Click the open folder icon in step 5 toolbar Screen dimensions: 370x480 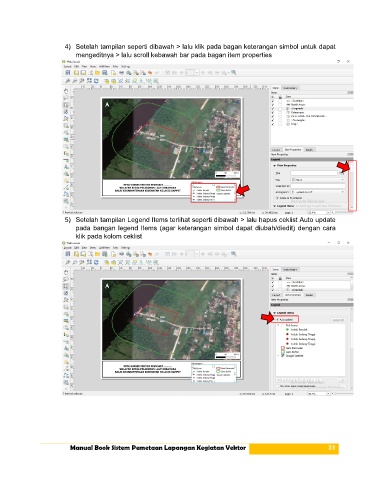click(x=97, y=254)
